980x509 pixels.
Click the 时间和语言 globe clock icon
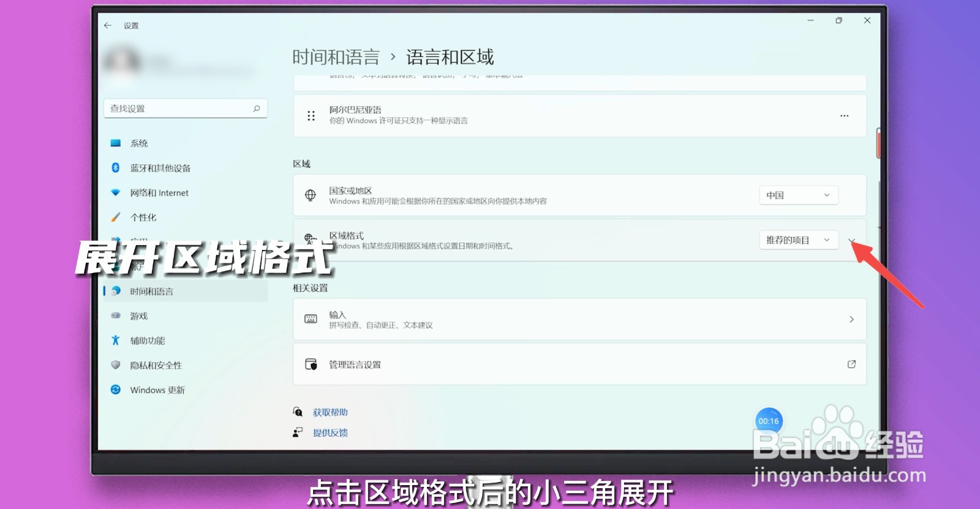tap(116, 292)
